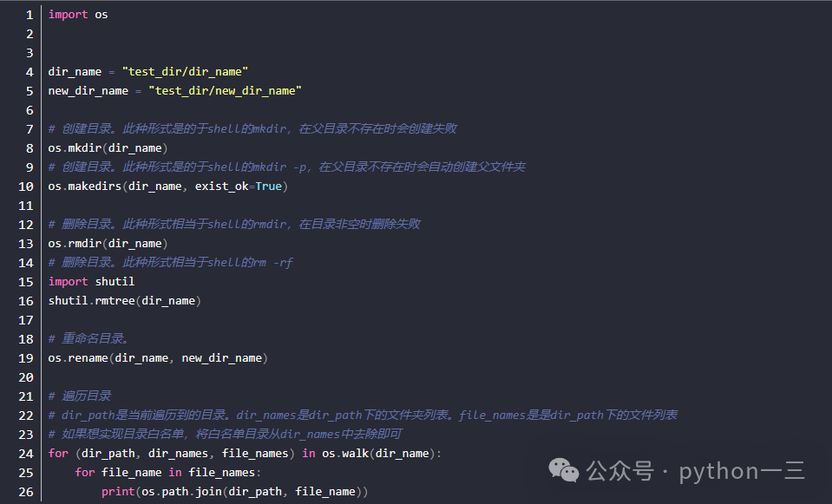This screenshot has height=504, width=832.
Task: Click line number 24 in the gutter
Action: click(x=26, y=455)
